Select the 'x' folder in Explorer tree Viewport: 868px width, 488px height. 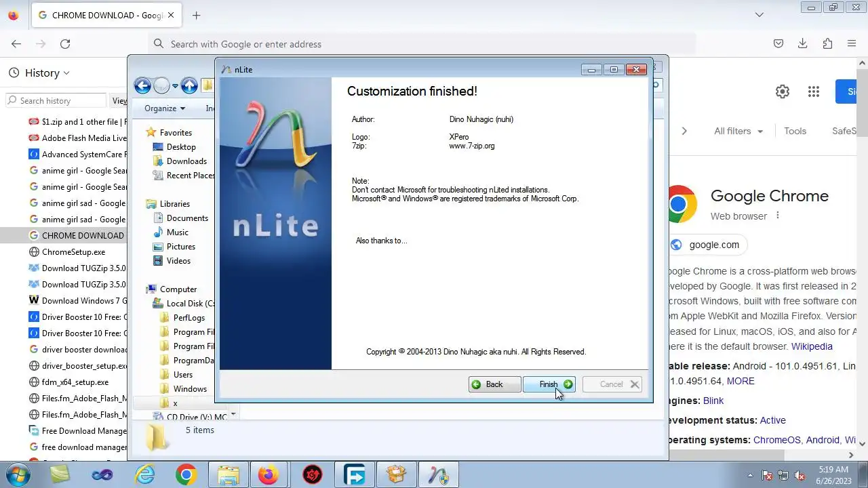174,403
